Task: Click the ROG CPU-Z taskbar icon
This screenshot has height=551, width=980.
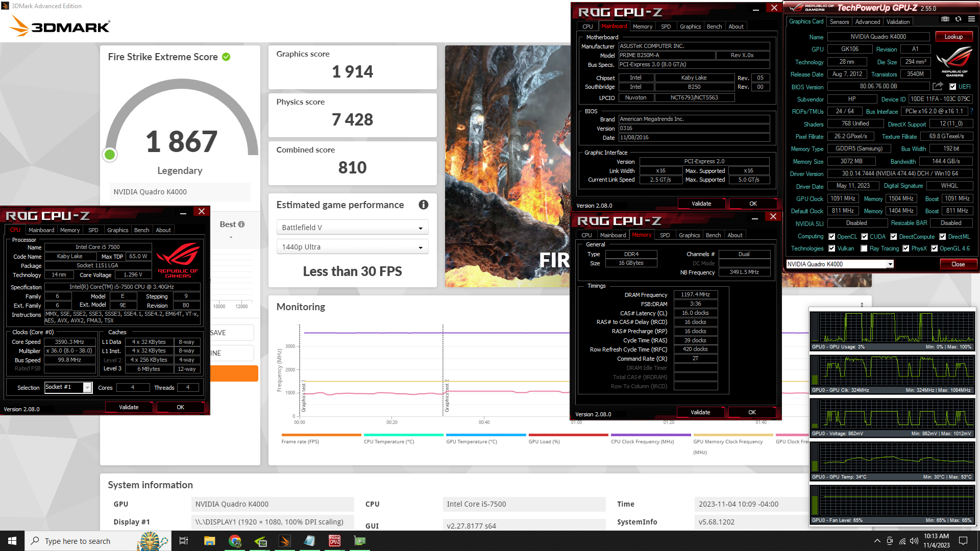Action: 335,541
